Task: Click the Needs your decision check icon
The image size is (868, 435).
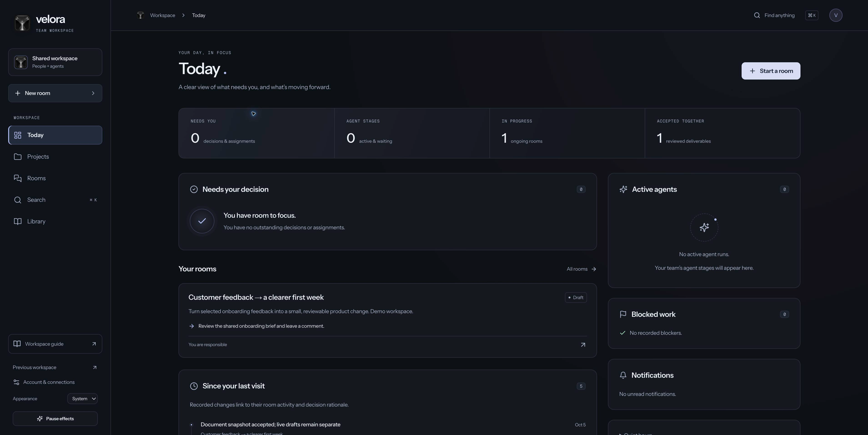Action: tap(194, 189)
